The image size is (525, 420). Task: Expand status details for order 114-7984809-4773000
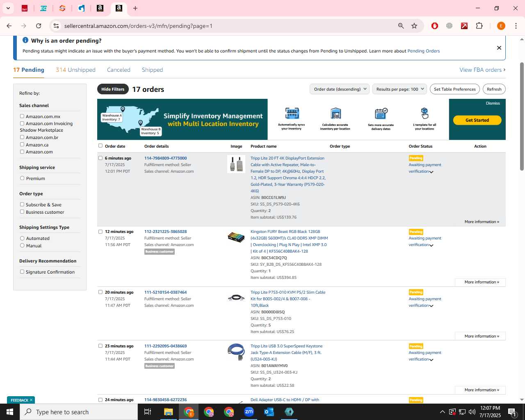point(431,172)
